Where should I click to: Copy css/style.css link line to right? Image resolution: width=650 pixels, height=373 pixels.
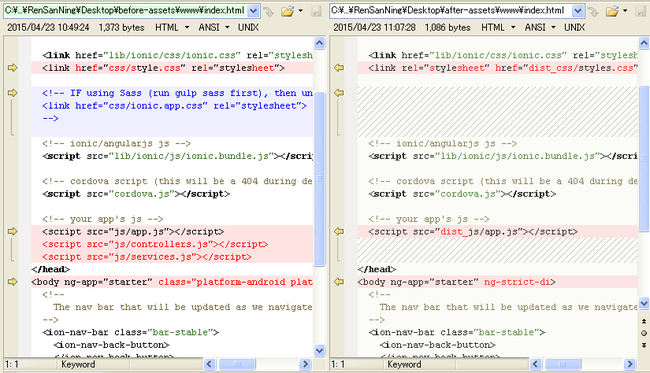pyautogui.click(x=12, y=68)
